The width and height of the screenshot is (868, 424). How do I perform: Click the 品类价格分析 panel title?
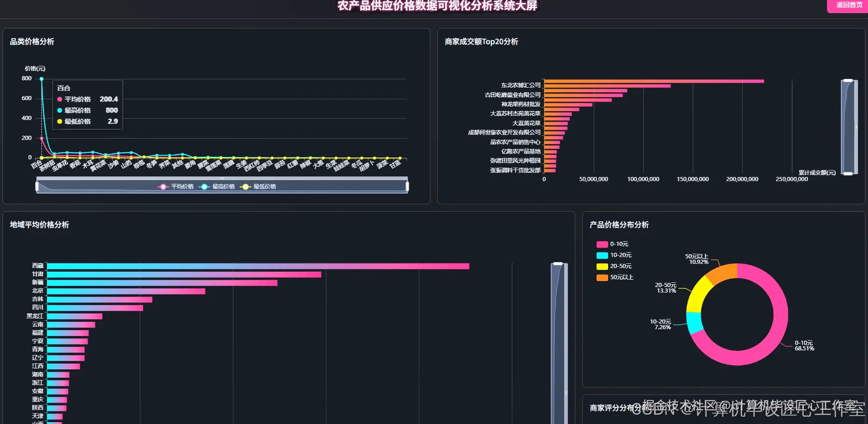coord(32,42)
